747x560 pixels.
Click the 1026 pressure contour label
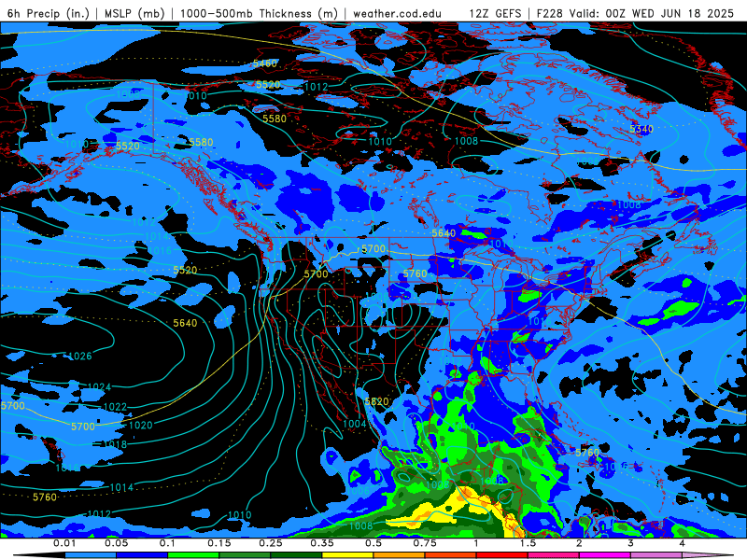tap(80, 357)
